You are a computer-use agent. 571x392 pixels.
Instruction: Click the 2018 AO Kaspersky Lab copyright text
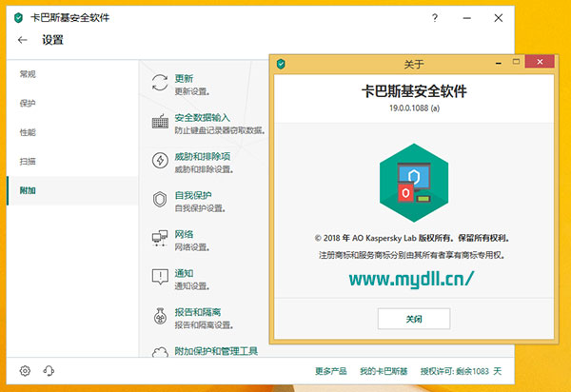tap(412, 238)
